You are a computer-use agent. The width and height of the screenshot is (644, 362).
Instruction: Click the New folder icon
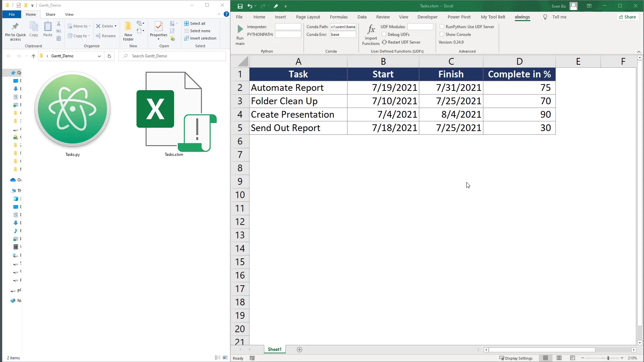pos(128,29)
